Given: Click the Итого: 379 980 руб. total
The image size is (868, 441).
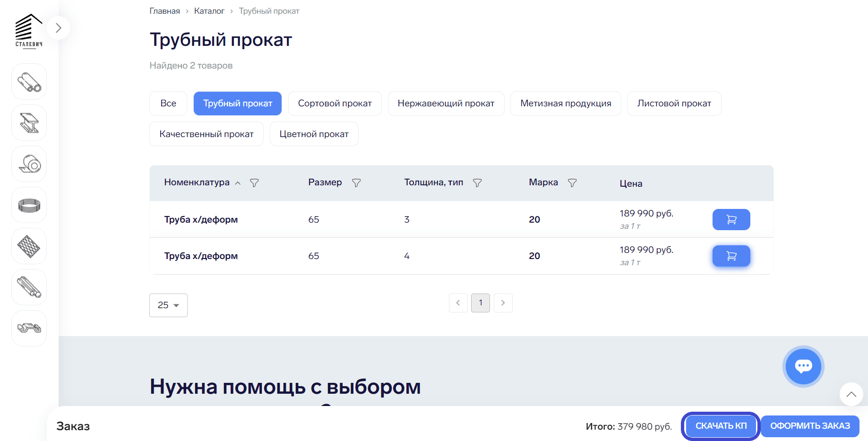Looking at the screenshot, I should [629, 427].
